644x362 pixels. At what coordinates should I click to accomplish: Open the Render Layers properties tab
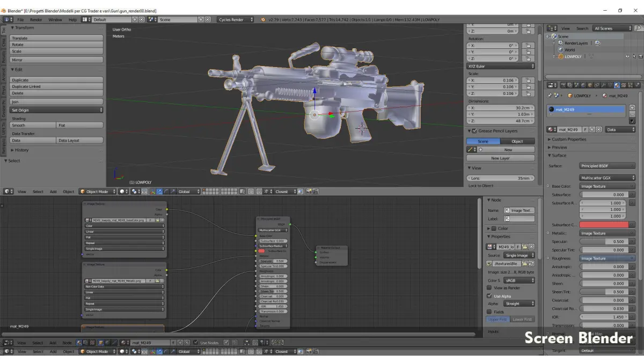(570, 85)
